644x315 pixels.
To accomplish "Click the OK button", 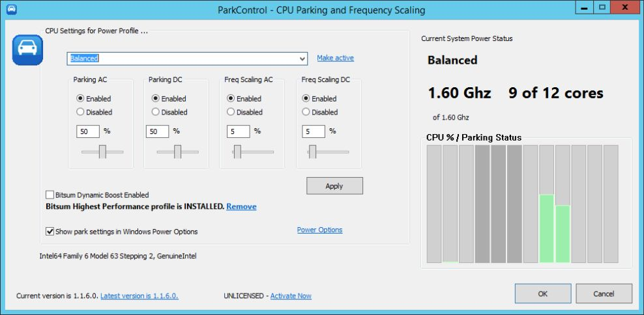I will pyautogui.click(x=542, y=294).
